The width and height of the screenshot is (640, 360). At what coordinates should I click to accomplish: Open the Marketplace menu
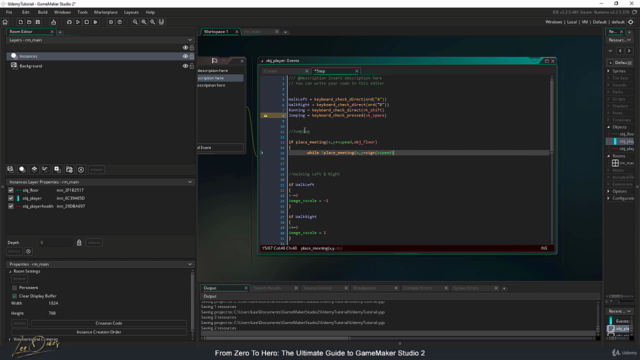pyautogui.click(x=106, y=12)
